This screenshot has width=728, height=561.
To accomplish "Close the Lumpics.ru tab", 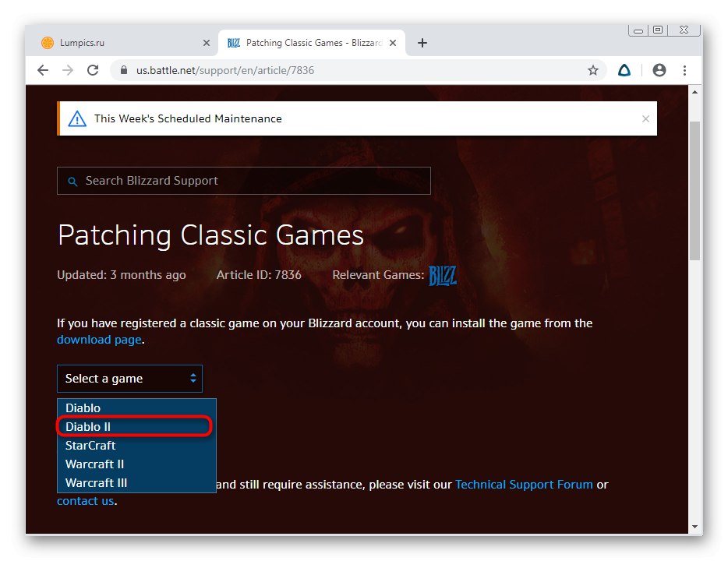I will (207, 43).
